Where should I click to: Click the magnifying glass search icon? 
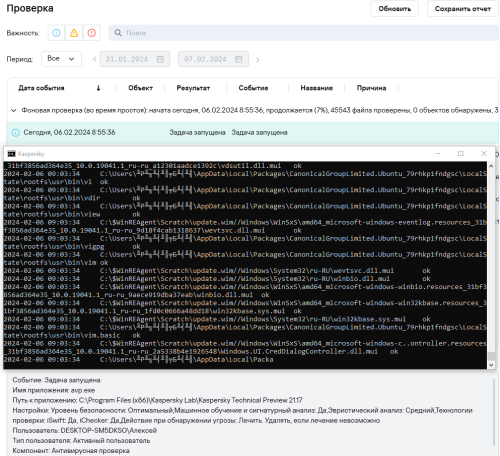pos(118,33)
